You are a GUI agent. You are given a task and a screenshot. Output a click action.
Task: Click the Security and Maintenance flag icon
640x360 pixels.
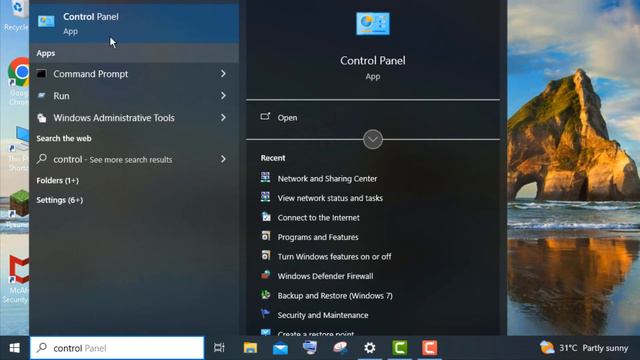tap(265, 314)
